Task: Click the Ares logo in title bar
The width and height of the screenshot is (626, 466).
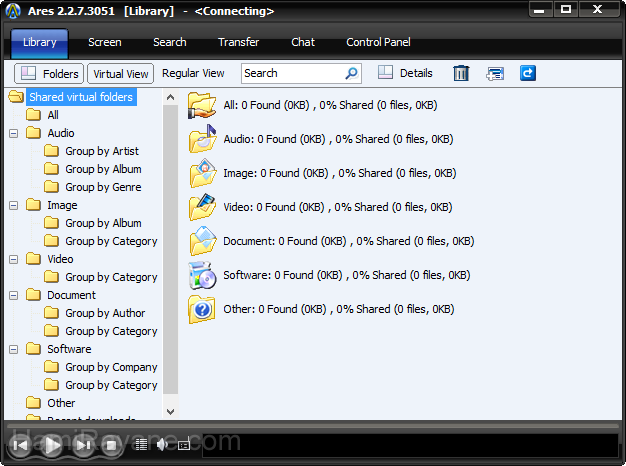Action: tap(13, 11)
